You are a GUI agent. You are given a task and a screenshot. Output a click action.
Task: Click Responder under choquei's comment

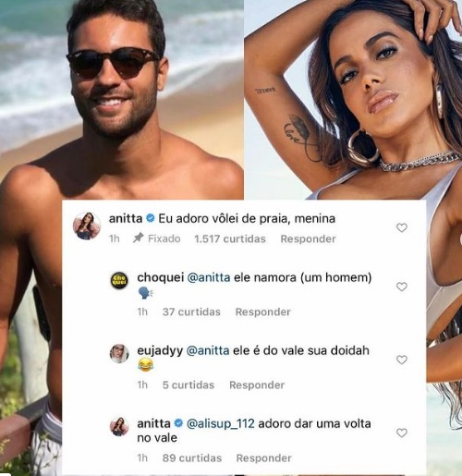pos(263,312)
